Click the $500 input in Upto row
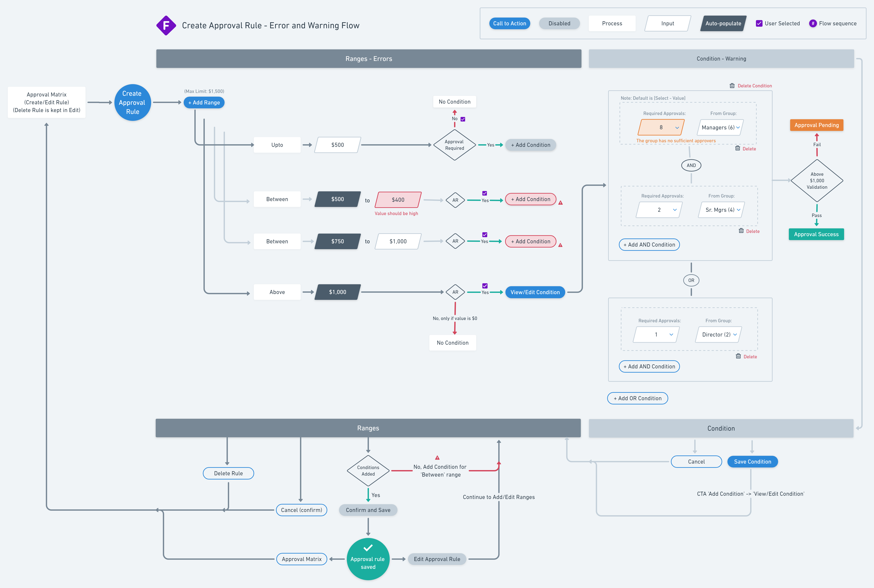 point(338,145)
